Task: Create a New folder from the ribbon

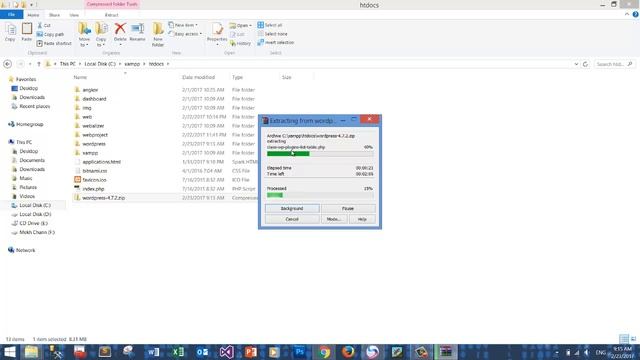Action: click(158, 34)
